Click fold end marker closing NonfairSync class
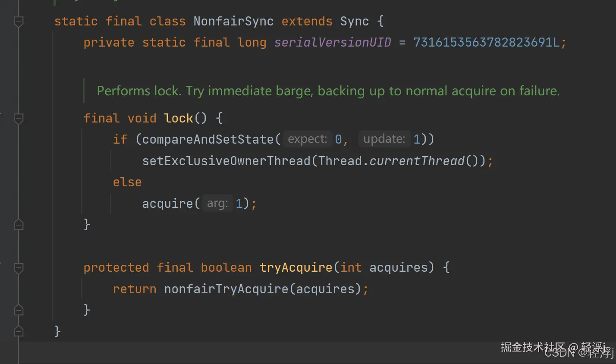Screen dimensions: 616x364 [x=19, y=331]
